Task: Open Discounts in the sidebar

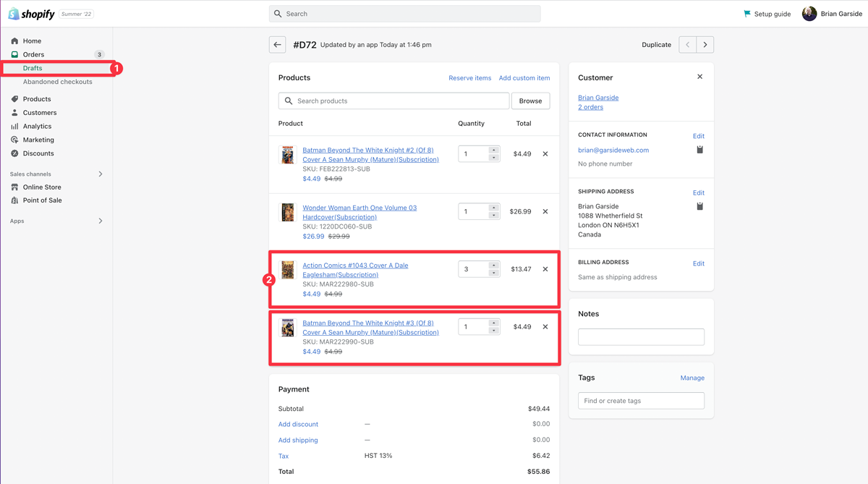Action: [38, 153]
